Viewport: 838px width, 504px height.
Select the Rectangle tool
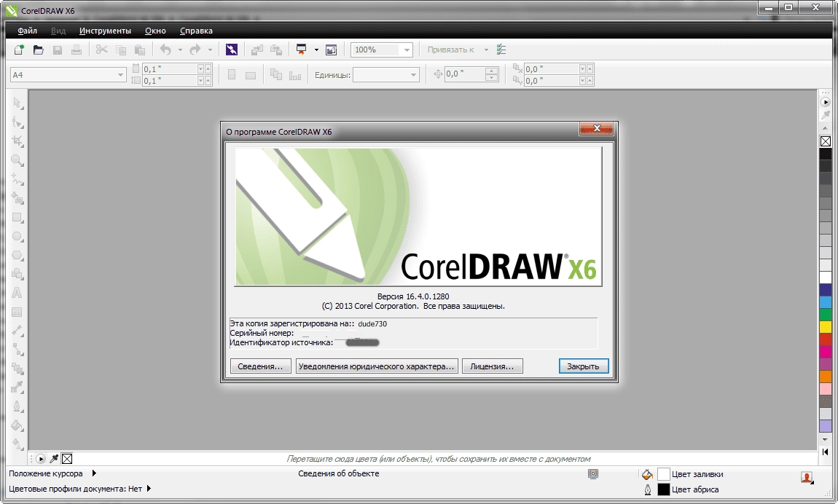pyautogui.click(x=17, y=218)
